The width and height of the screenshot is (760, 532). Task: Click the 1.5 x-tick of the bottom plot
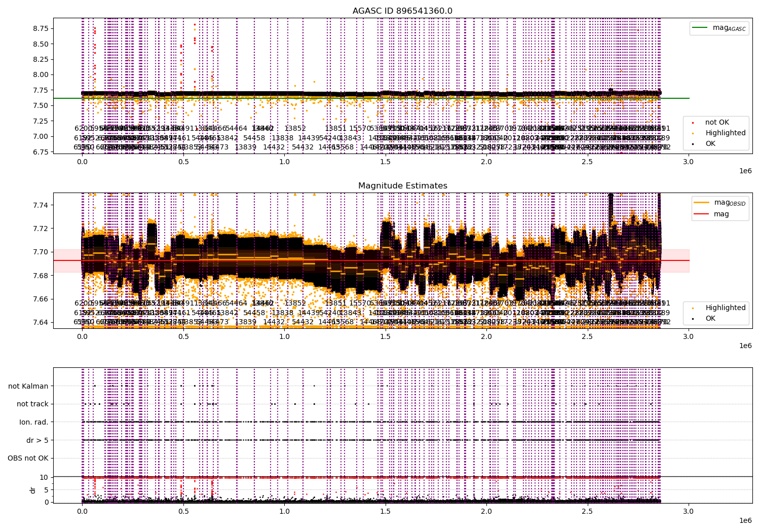(386, 512)
